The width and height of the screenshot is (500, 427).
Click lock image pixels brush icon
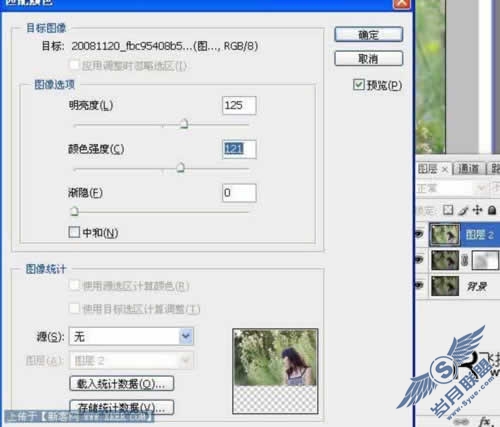click(463, 210)
